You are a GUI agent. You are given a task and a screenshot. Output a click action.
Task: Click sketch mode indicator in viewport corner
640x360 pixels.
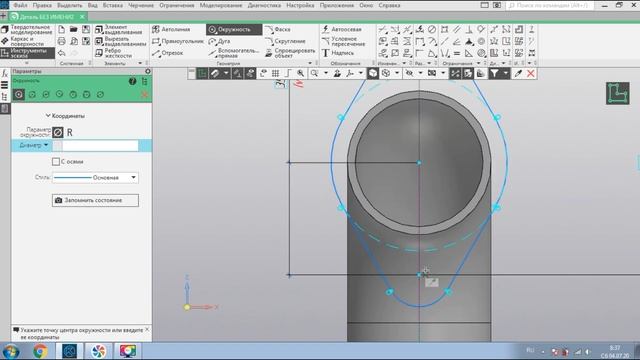click(x=618, y=93)
